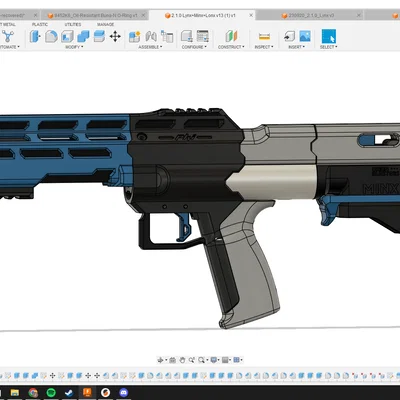The image size is (400, 400).
Task: Open Spotify from the taskbar
Action: 51,393
